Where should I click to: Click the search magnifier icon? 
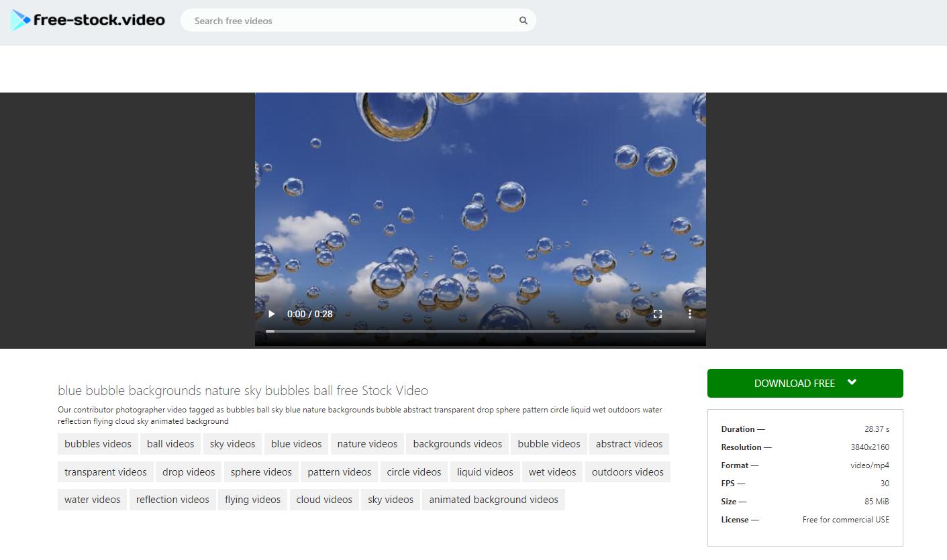click(x=524, y=21)
